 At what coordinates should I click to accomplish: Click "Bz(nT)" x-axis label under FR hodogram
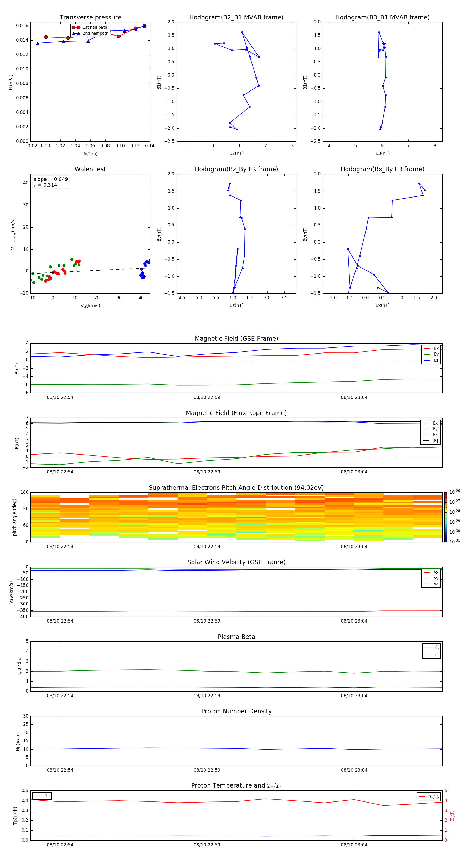point(236,305)
